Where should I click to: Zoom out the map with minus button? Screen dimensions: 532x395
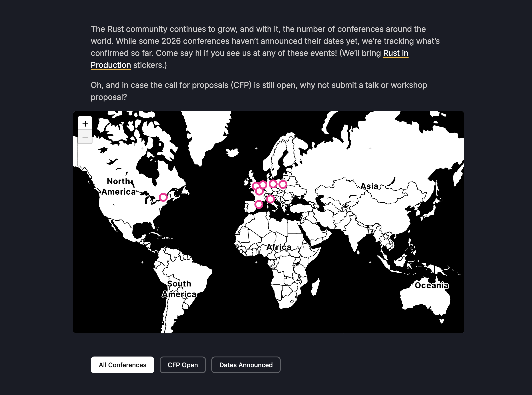[x=85, y=137]
